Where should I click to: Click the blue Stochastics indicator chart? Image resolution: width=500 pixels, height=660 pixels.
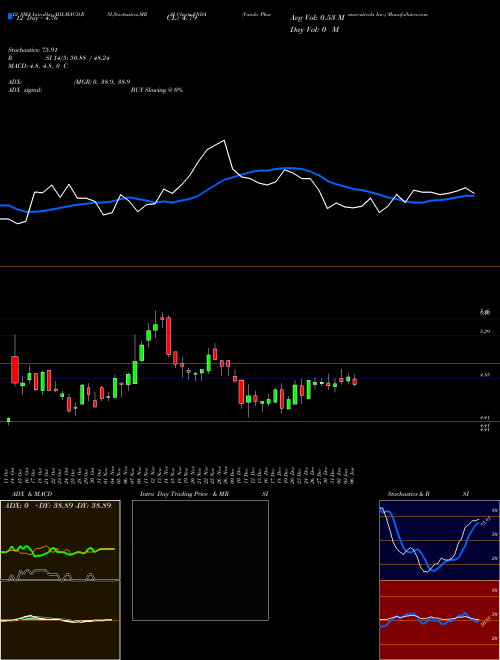(x=439, y=540)
